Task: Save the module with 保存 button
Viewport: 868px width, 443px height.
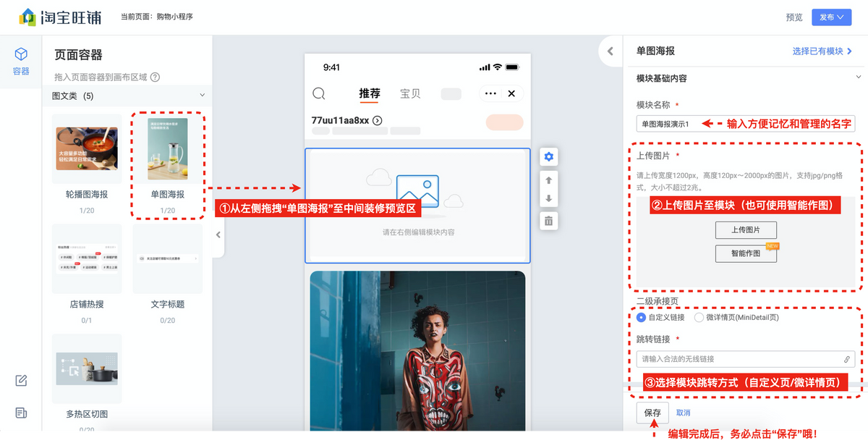Action: coord(652,413)
